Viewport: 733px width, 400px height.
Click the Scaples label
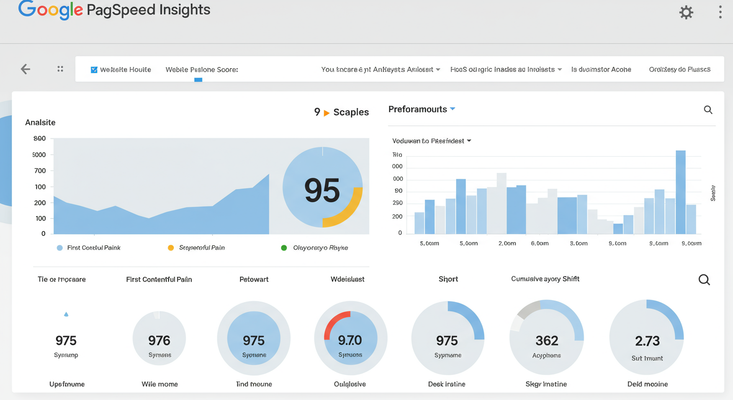tap(351, 112)
